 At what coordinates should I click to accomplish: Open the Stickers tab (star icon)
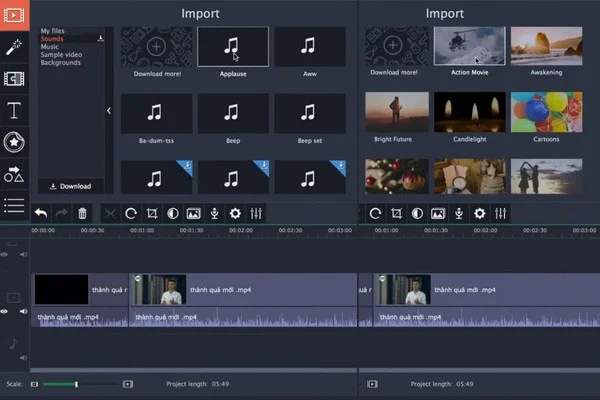tap(14, 142)
